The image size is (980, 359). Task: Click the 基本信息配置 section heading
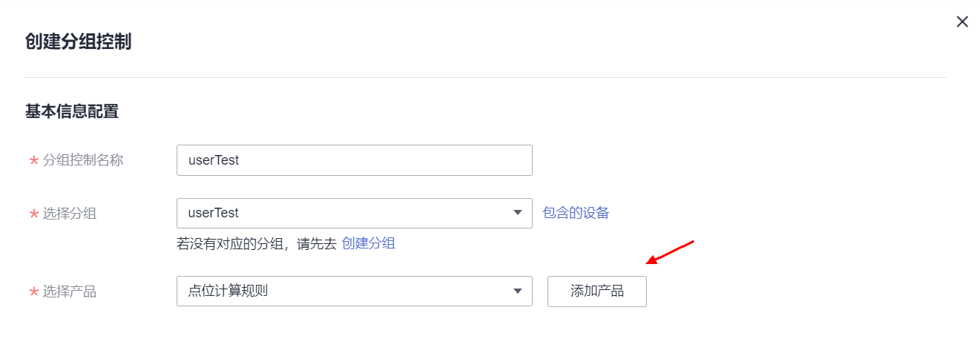coord(72,111)
